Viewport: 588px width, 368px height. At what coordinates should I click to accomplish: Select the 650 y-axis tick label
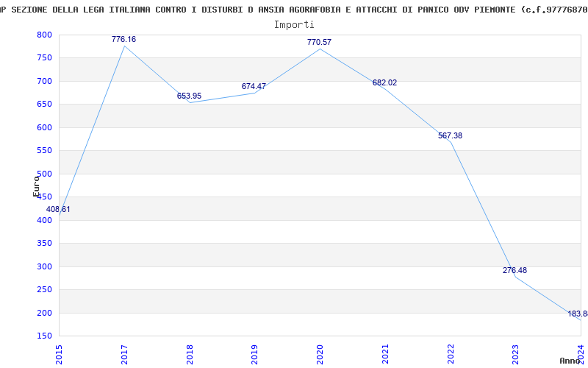tap(44, 105)
